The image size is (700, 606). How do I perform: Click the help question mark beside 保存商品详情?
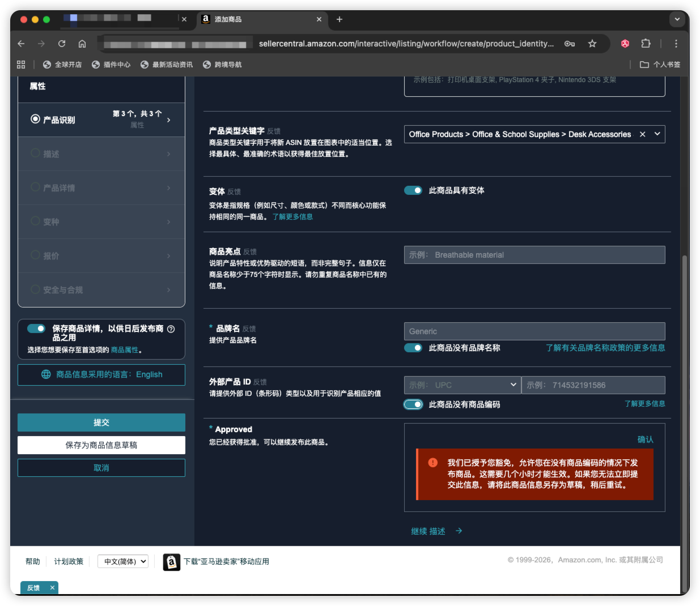[x=171, y=328]
